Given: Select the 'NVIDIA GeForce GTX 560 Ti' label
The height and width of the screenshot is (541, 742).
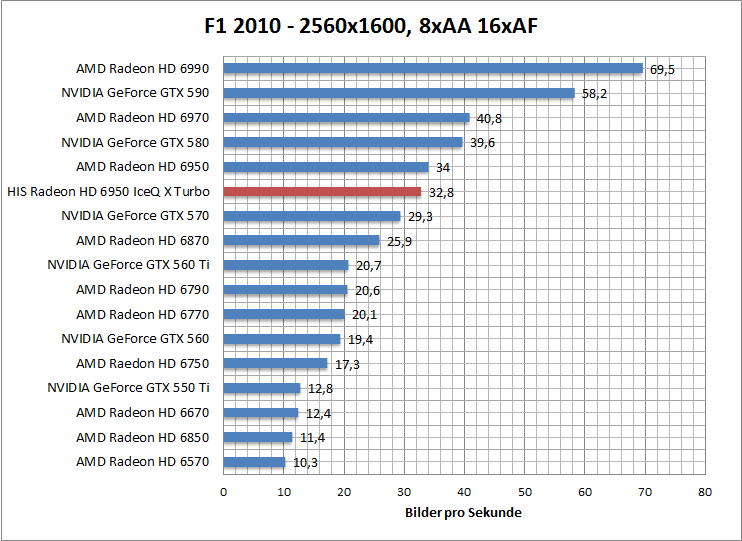Looking at the screenshot, I should (x=128, y=265).
